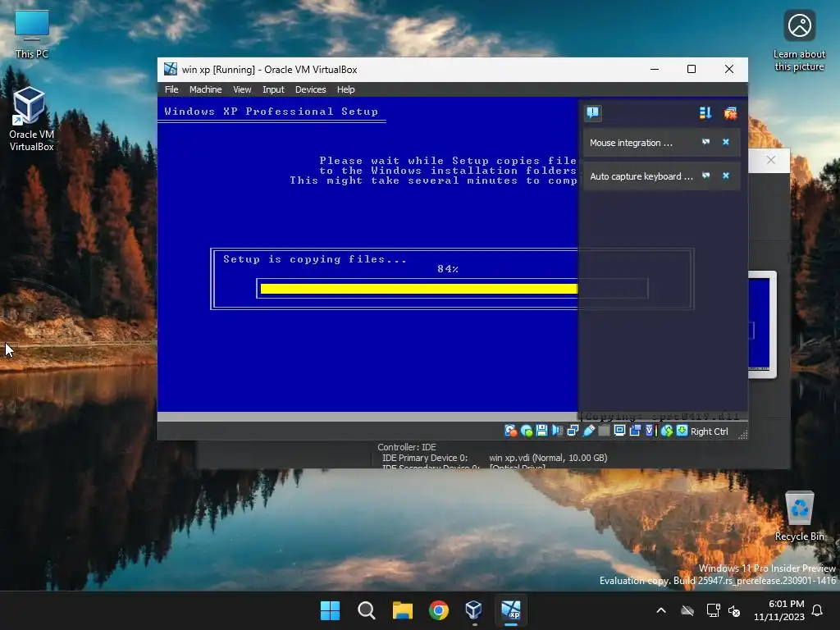Viewport: 840px width, 630px height.
Task: Switch to win xp VM taskbar icon
Action: point(510,610)
